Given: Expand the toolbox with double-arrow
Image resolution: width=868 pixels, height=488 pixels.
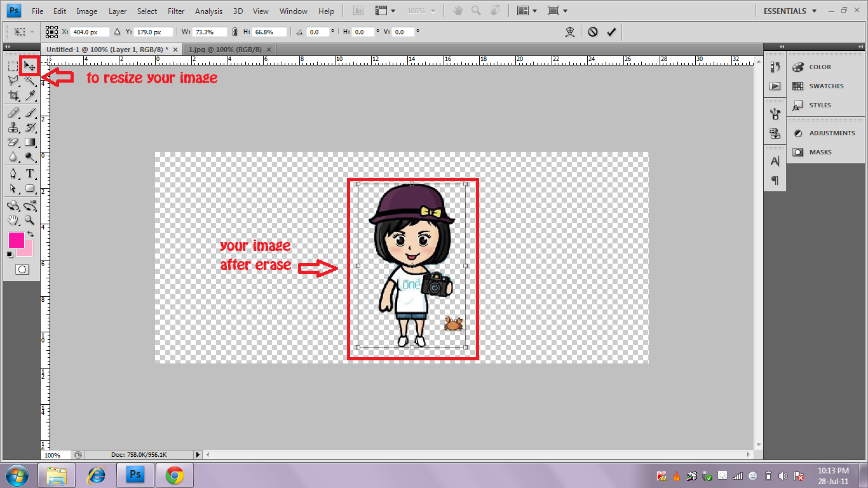Looking at the screenshot, I should (x=7, y=48).
